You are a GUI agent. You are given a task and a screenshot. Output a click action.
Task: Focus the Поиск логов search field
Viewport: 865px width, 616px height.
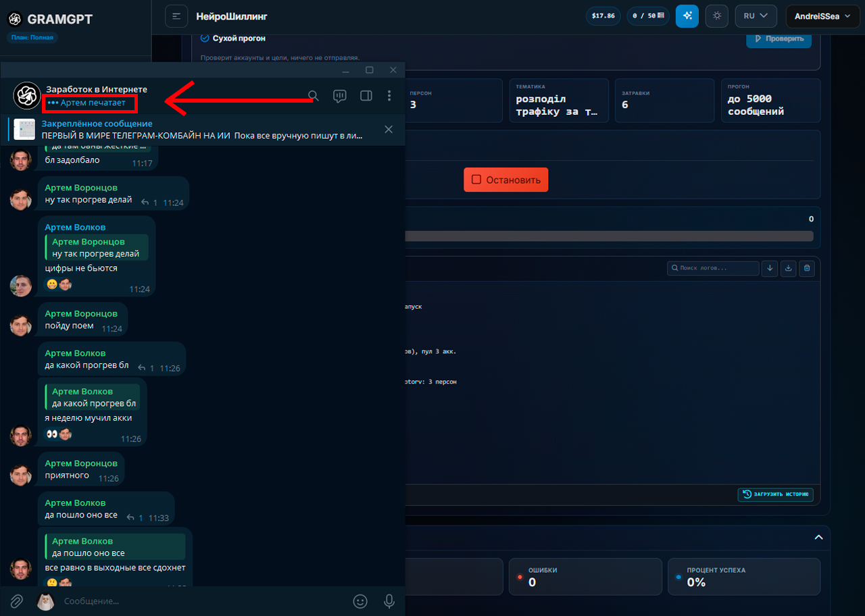pyautogui.click(x=713, y=268)
